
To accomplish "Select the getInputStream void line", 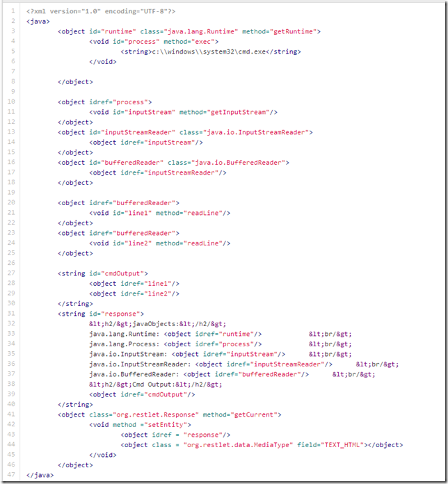I will [x=183, y=112].
